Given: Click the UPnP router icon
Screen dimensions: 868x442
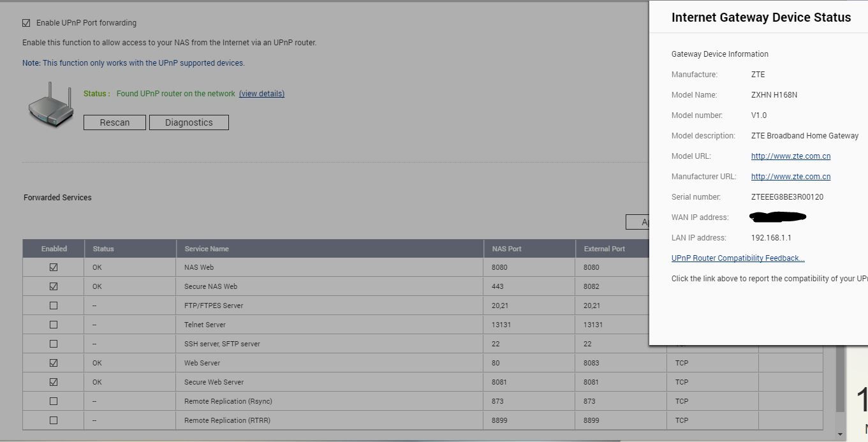Looking at the screenshot, I should 50,104.
